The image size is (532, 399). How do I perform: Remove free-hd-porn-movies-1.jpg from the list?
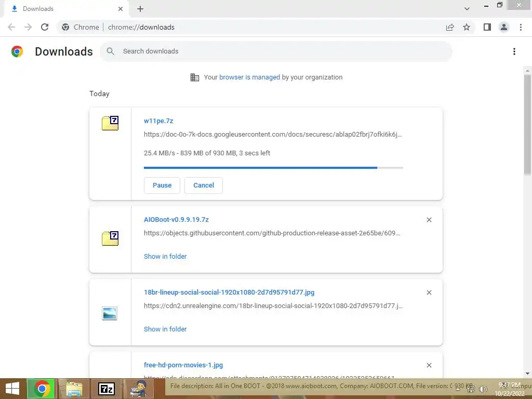click(x=429, y=365)
